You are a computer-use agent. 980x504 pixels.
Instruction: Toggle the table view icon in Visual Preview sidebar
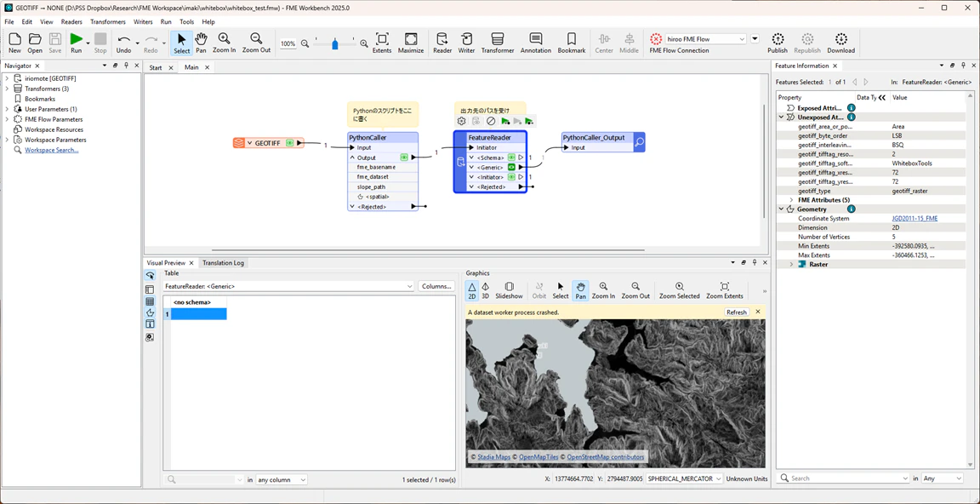click(x=150, y=301)
